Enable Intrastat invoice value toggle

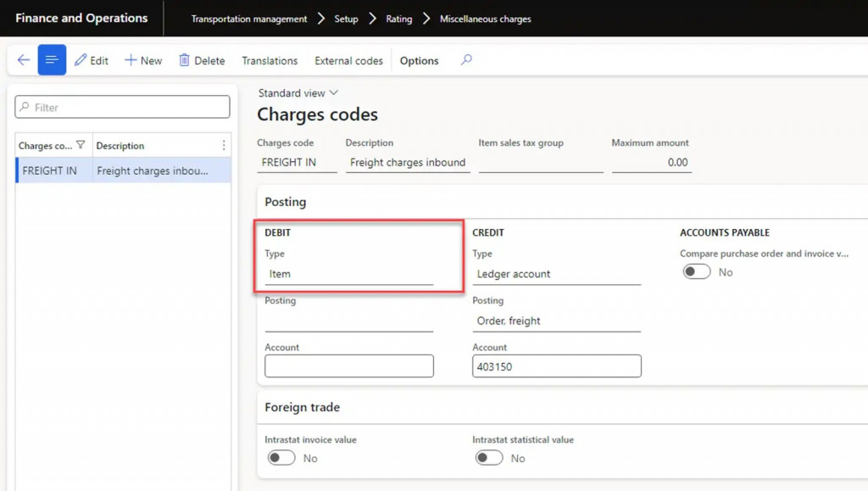tap(281, 458)
